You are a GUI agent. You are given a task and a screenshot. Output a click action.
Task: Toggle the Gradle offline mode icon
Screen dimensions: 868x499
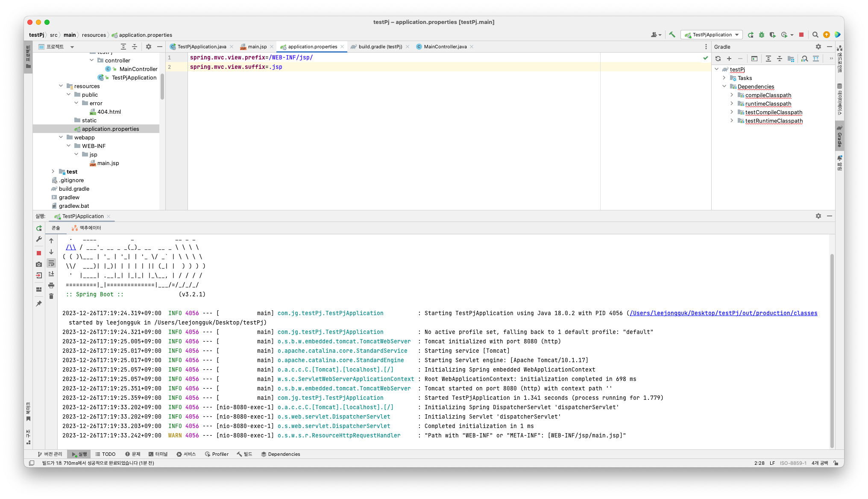[x=816, y=59]
